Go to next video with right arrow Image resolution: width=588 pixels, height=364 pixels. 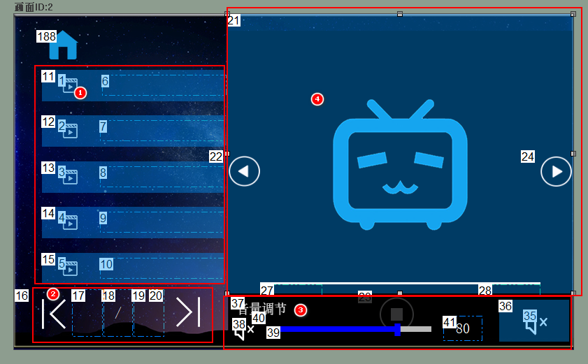(x=556, y=171)
